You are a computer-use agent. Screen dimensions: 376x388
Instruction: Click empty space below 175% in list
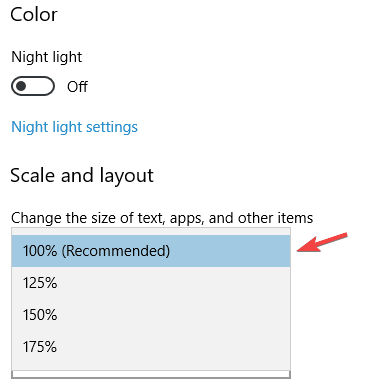tap(151, 366)
